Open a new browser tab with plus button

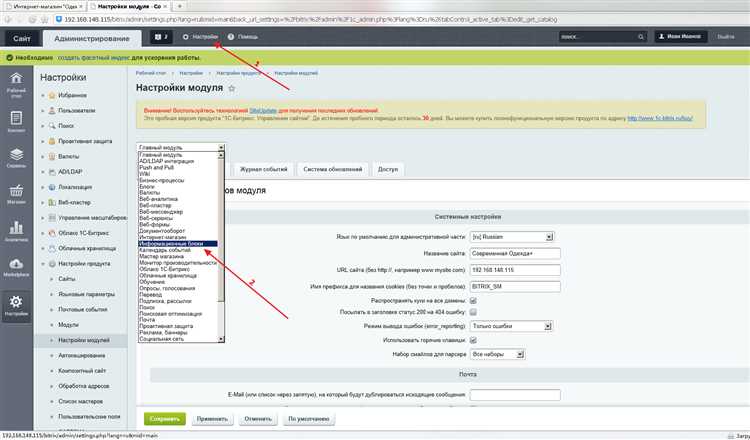[180, 6]
